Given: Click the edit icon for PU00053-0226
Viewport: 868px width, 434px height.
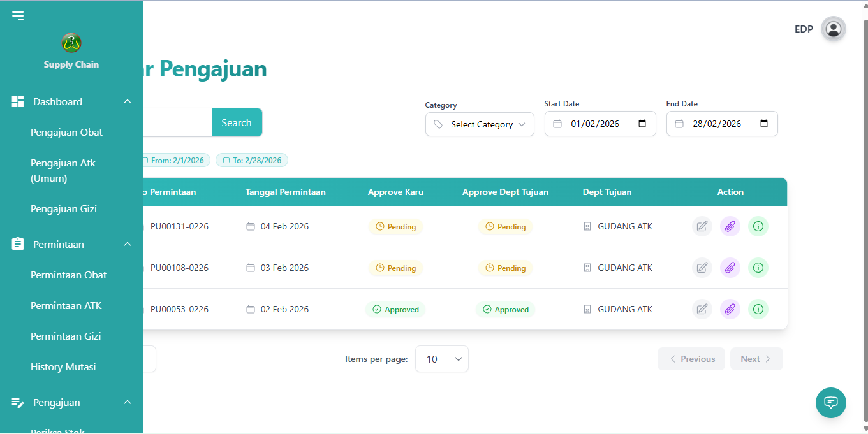Looking at the screenshot, I should point(702,309).
